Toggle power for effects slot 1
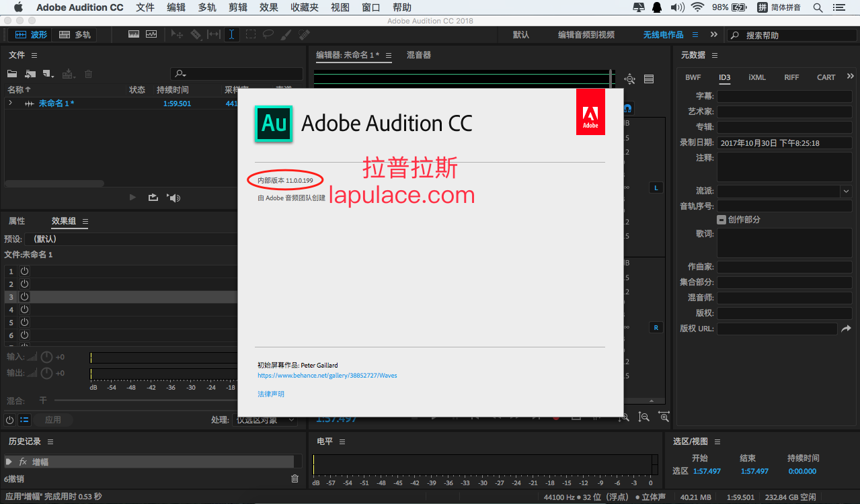The image size is (860, 504). click(x=24, y=271)
